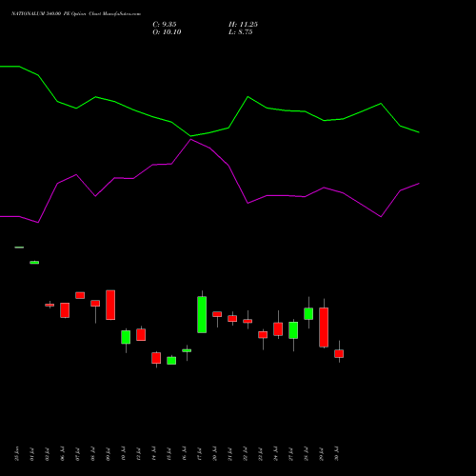Viewport: 476px width, 476px height.
Task: Select the close value C: 9.35
Action: pos(165,25)
